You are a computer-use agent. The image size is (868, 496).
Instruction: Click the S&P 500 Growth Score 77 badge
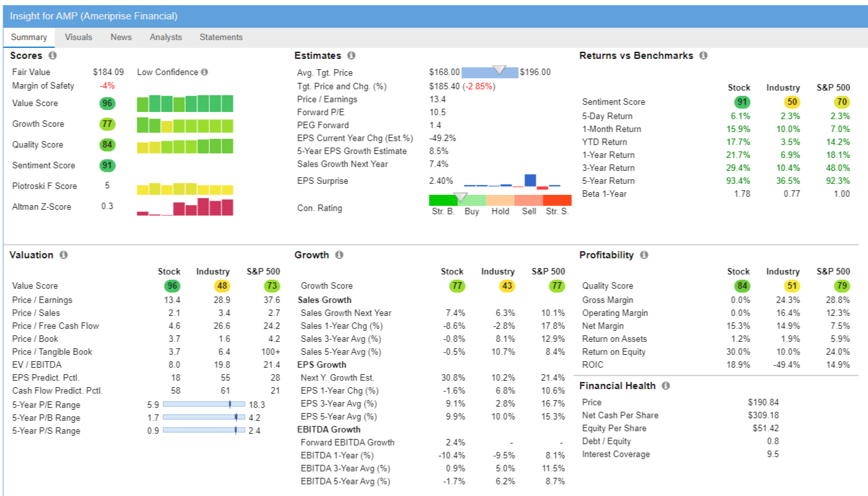557,286
